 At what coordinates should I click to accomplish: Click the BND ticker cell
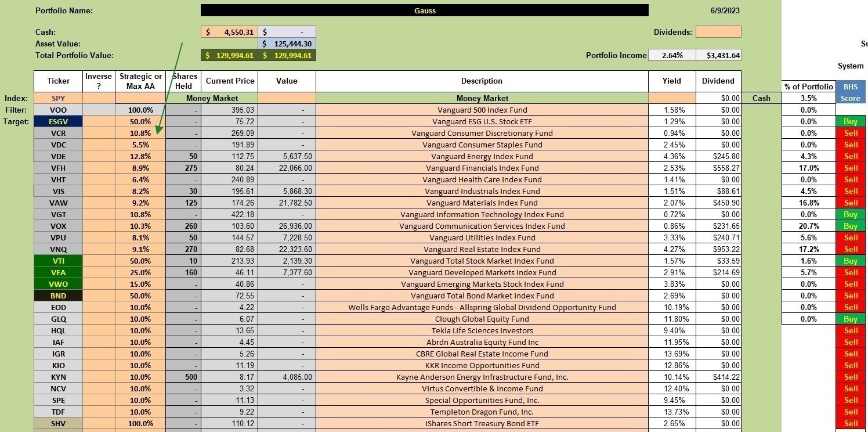pyautogui.click(x=58, y=296)
